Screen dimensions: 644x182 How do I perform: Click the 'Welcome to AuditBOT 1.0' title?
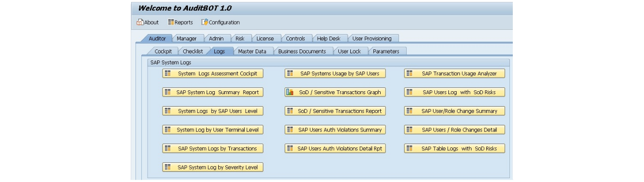tap(185, 8)
